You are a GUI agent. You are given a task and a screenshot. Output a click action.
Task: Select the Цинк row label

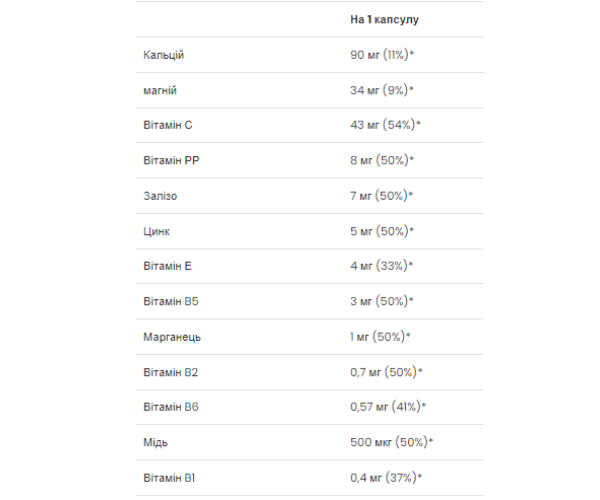[x=157, y=231]
